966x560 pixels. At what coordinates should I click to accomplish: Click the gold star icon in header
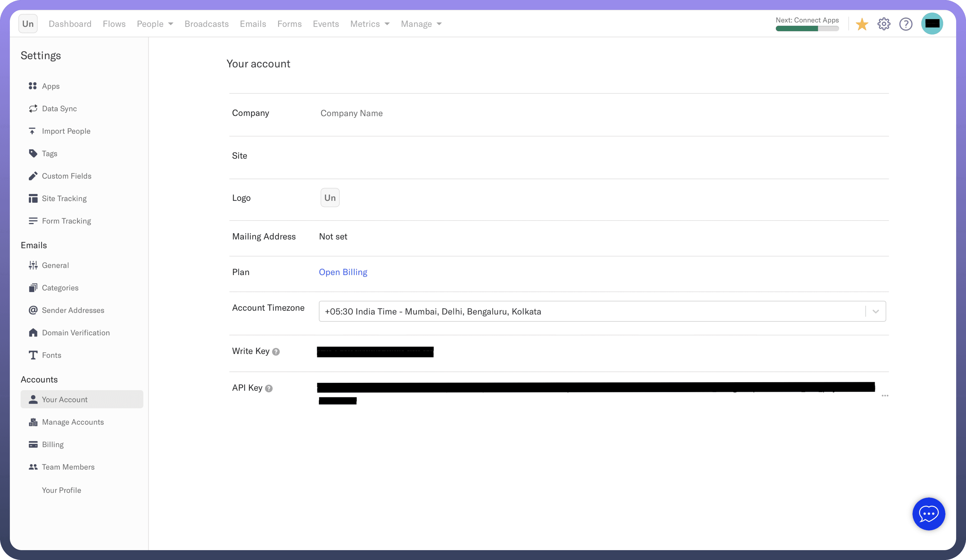[862, 24]
